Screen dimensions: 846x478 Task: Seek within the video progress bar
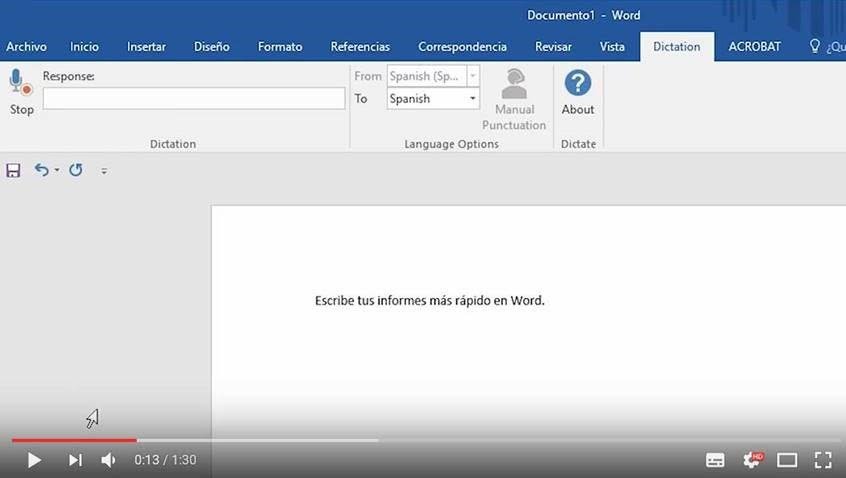tap(426, 440)
